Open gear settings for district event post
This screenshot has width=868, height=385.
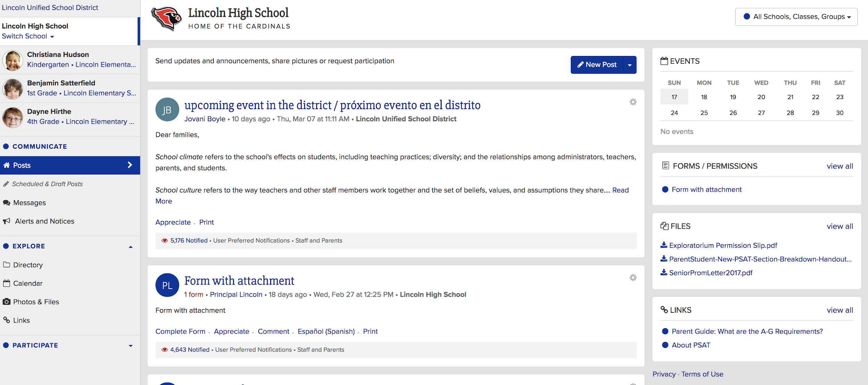point(633,102)
